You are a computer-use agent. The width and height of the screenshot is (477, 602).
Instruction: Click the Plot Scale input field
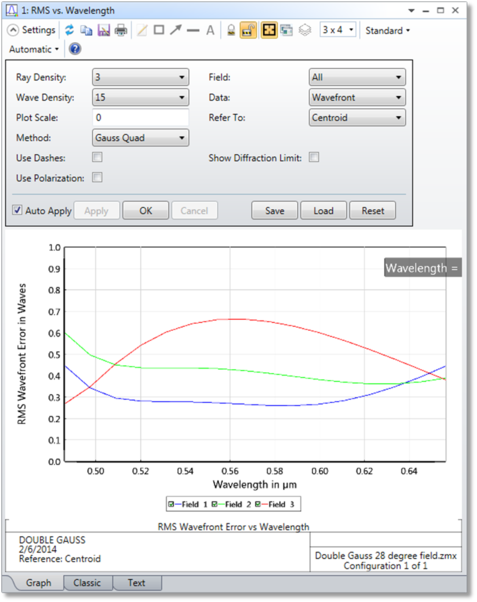click(x=141, y=117)
